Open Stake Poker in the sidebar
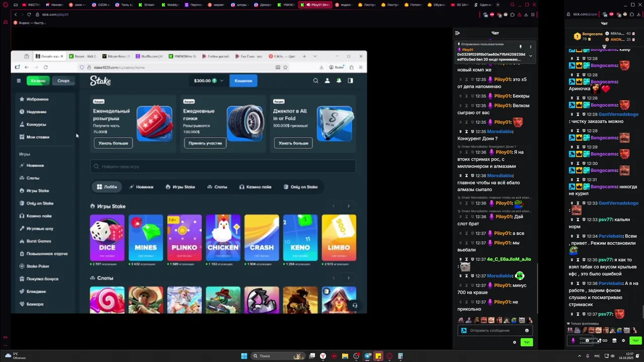 pos(34,266)
